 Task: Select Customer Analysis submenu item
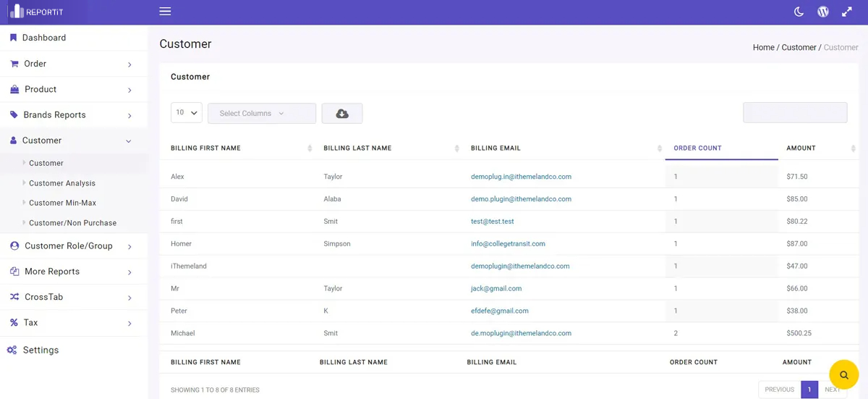62,183
